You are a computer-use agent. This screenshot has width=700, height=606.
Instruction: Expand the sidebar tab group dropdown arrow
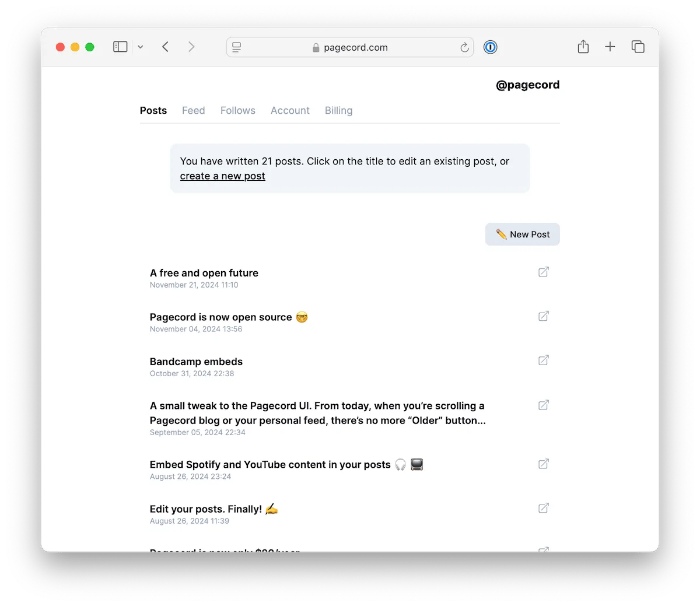pyautogui.click(x=141, y=47)
